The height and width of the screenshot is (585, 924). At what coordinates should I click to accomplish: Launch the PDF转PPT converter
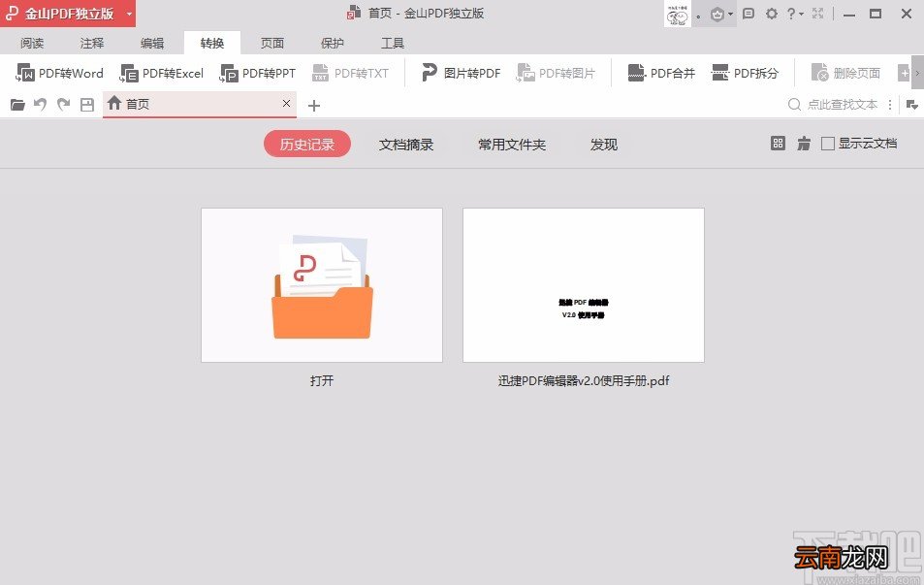pos(258,73)
